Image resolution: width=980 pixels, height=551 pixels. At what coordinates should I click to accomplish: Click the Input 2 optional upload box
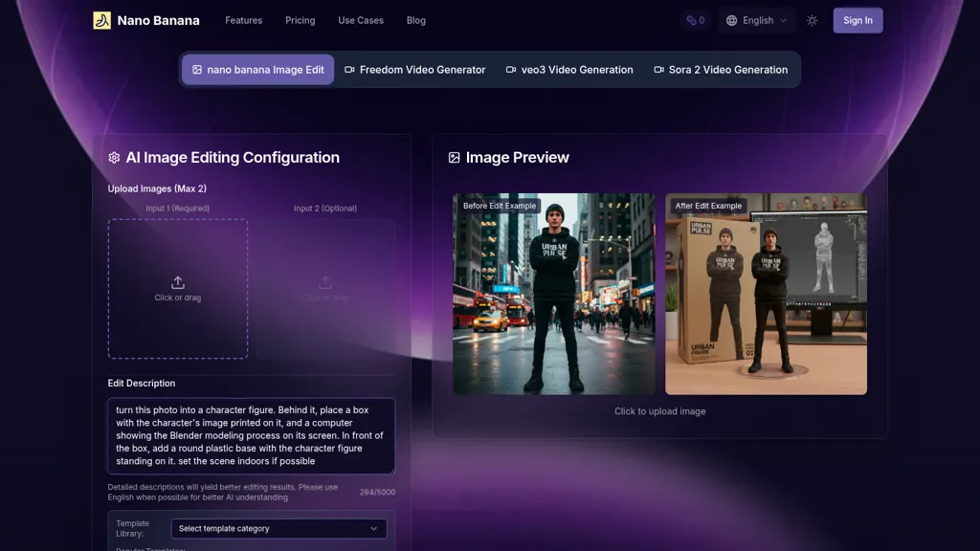coord(325,289)
